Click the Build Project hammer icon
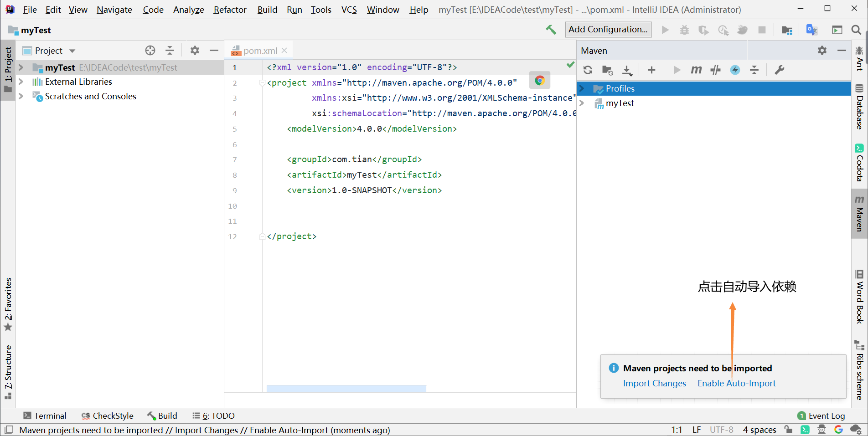868x436 pixels. 551,30
